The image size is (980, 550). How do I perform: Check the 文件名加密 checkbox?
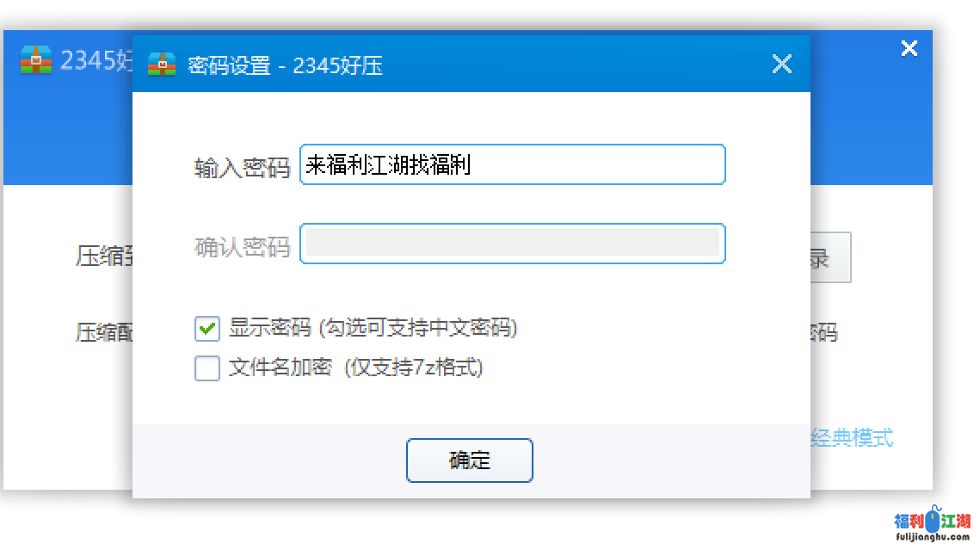[x=206, y=368]
